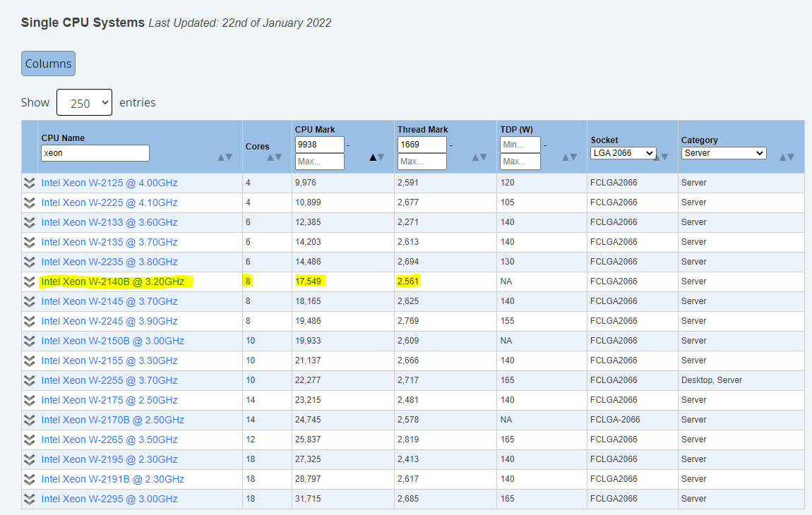Open Intel Xeon W-2255 @ 3.70GHz link
This screenshot has width=812, height=515.
click(x=109, y=380)
